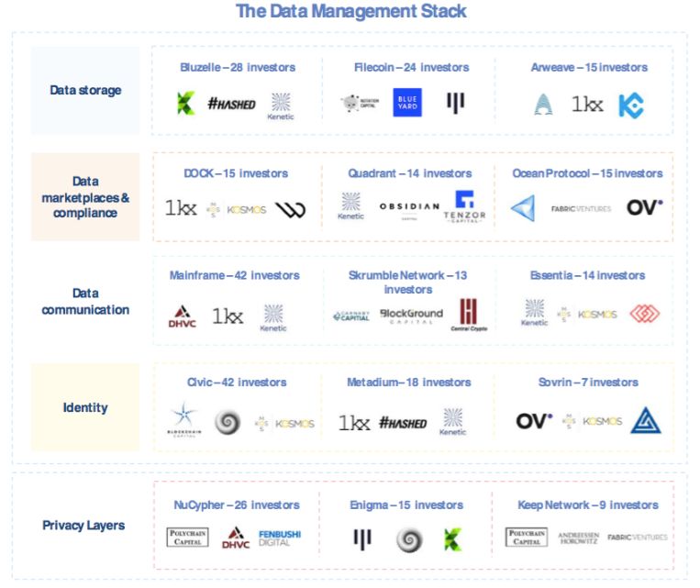Click the DHVC logo under Mainframe
Screen dimensions: 700x588
pyautogui.click(x=183, y=316)
